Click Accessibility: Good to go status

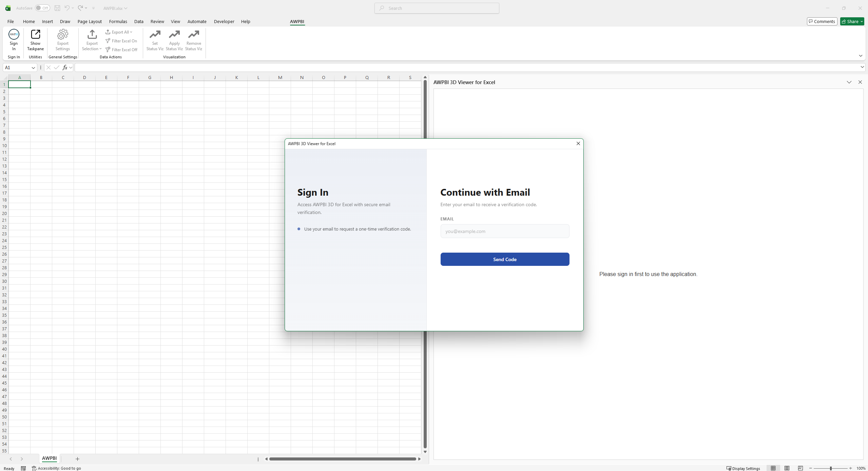tap(56, 468)
